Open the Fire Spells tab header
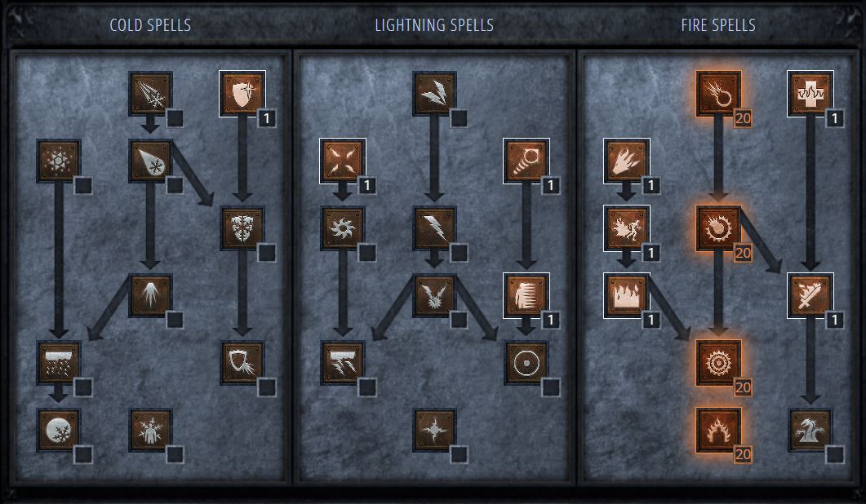866x504 pixels. tap(718, 25)
